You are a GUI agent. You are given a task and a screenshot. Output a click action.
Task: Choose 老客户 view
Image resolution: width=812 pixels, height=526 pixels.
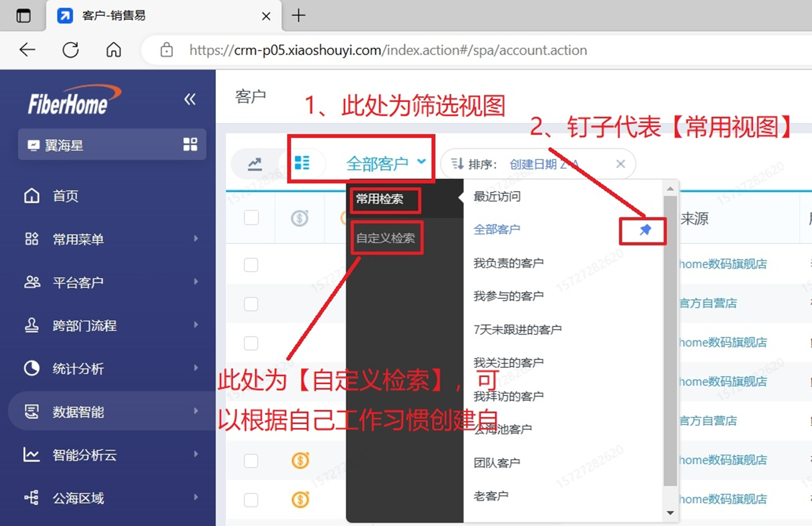(x=491, y=496)
